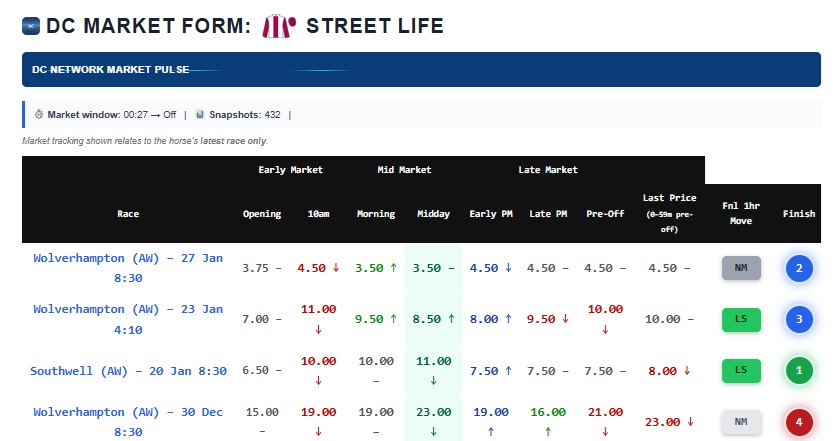Screen dimensions: 833x441
Task: Click the green LS badge in the Southwell row
Action: [x=741, y=370]
